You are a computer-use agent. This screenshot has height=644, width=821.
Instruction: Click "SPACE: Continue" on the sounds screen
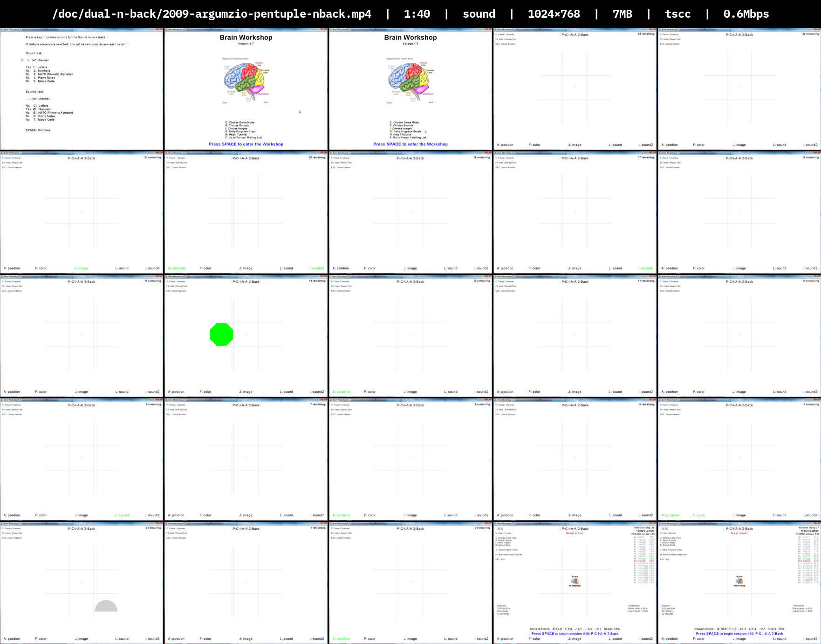pos(38,130)
